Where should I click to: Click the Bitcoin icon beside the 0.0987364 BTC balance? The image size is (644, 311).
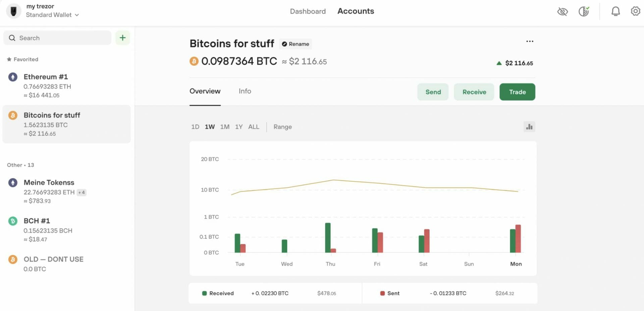[x=194, y=61]
